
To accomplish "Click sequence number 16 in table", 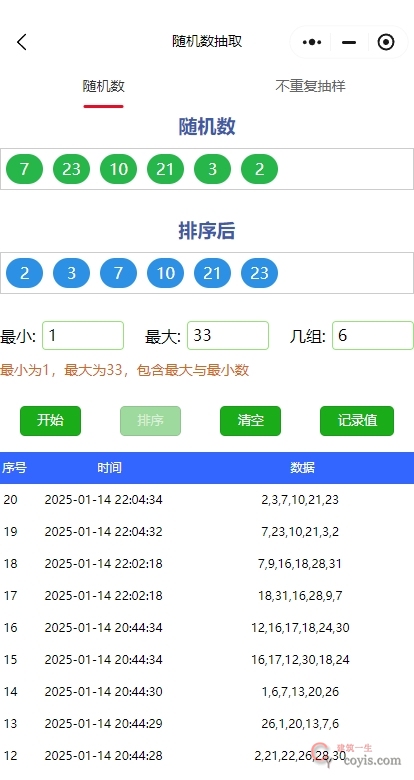I will click(10, 628).
